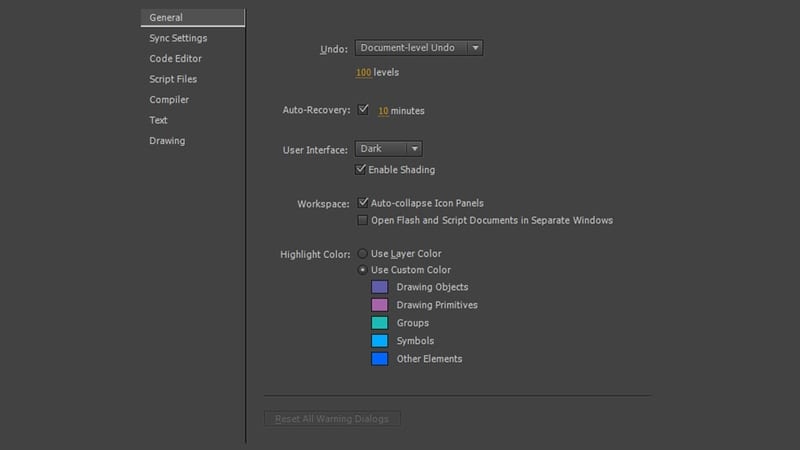Viewport: 800px width, 450px height.
Task: Open the User Interface Dark dropdown
Action: (388, 149)
